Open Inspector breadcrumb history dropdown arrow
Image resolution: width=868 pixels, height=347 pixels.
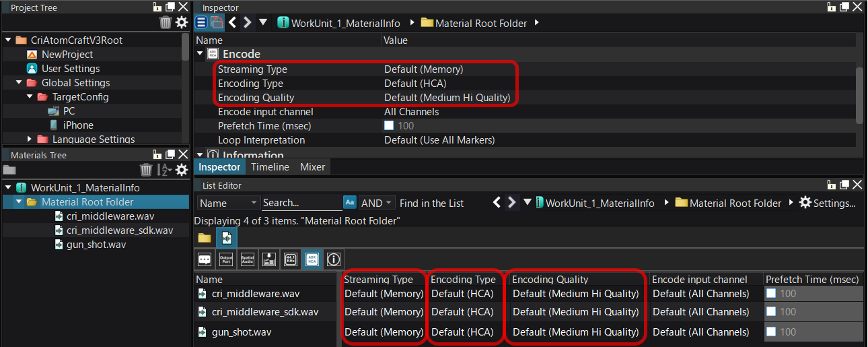tap(264, 22)
